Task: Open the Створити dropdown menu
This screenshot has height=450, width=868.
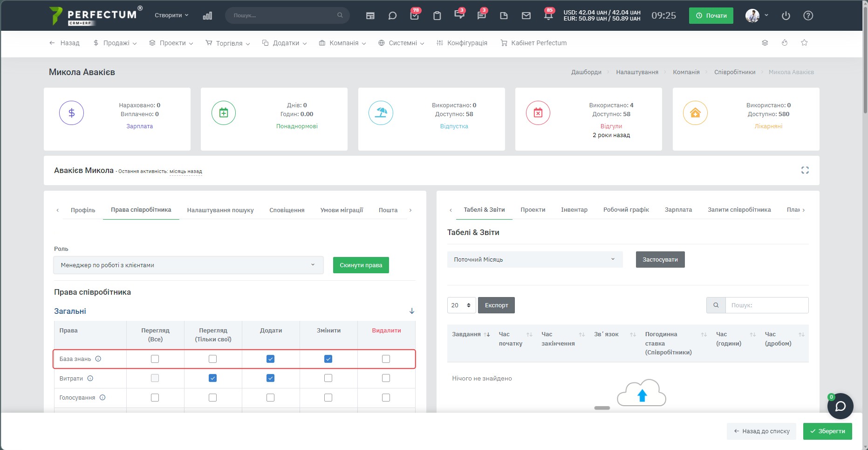Action: 171,15
